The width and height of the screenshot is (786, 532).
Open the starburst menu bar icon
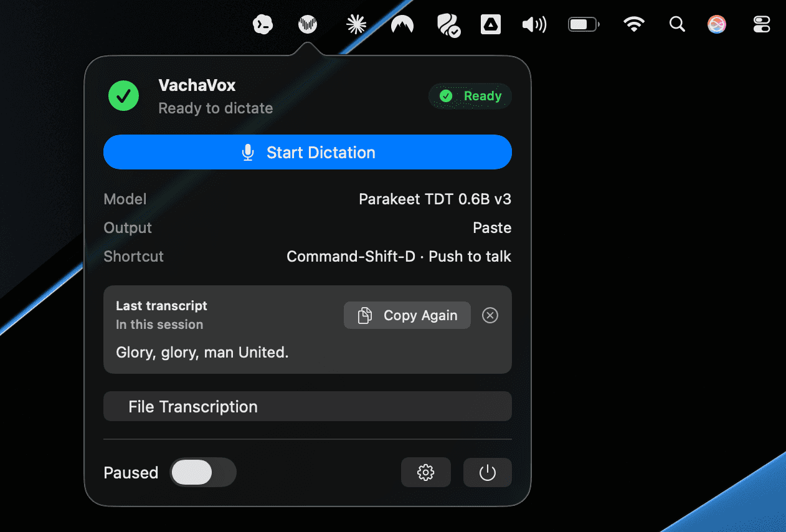[x=356, y=25]
